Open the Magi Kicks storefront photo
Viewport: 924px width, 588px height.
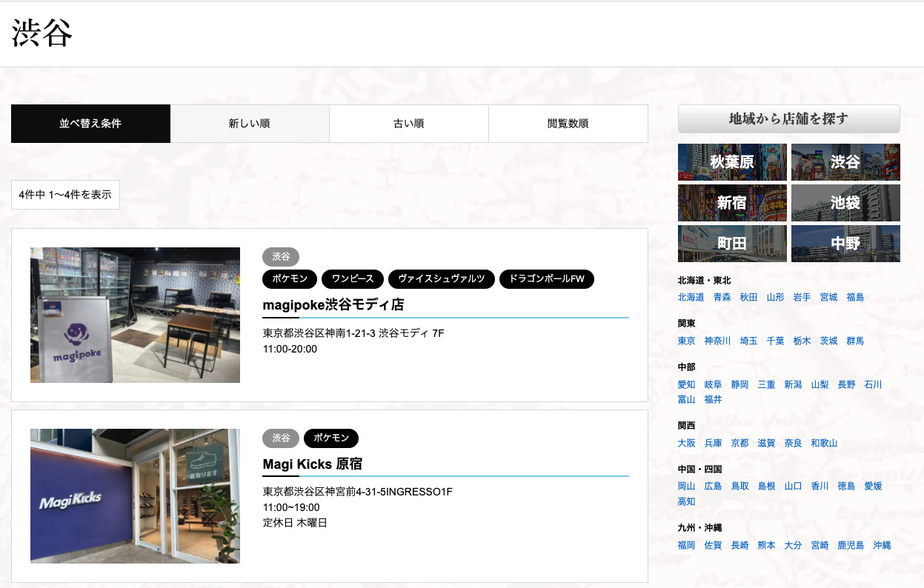[x=135, y=495]
